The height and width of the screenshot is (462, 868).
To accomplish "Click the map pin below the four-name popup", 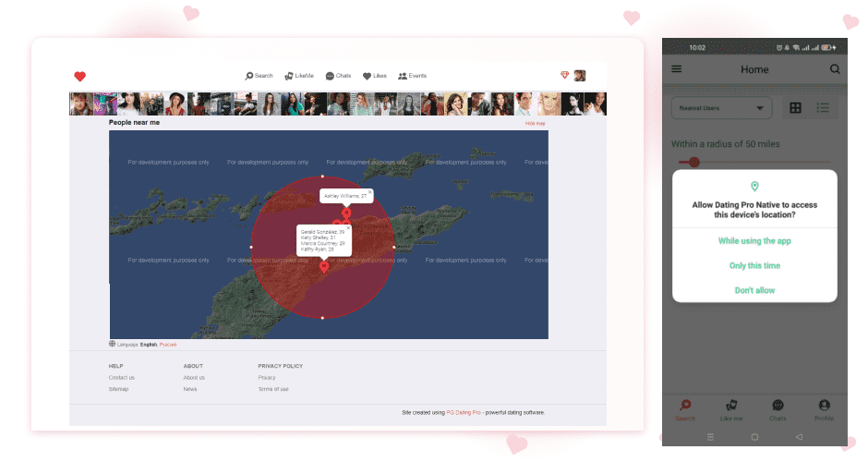I will (x=324, y=267).
